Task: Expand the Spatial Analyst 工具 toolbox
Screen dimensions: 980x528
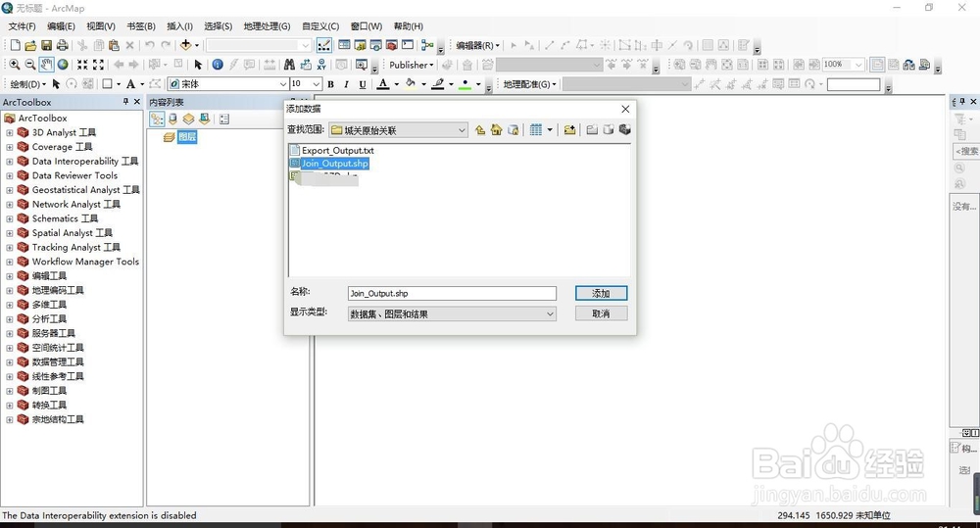Action: click(x=10, y=233)
